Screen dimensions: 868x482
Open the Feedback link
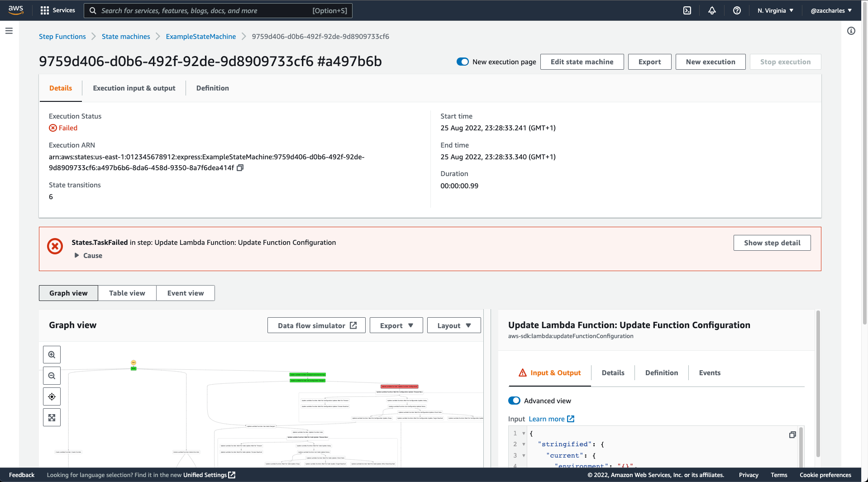22,475
